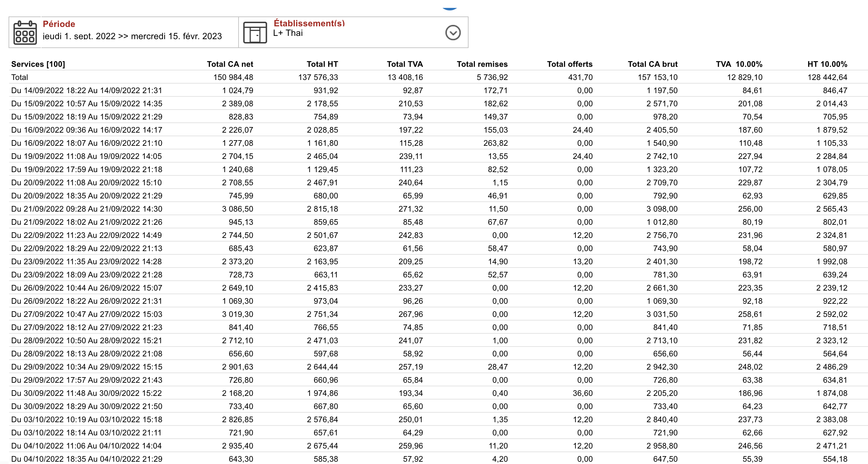
Task: Click total CA net value 150 984,48
Action: click(x=233, y=77)
